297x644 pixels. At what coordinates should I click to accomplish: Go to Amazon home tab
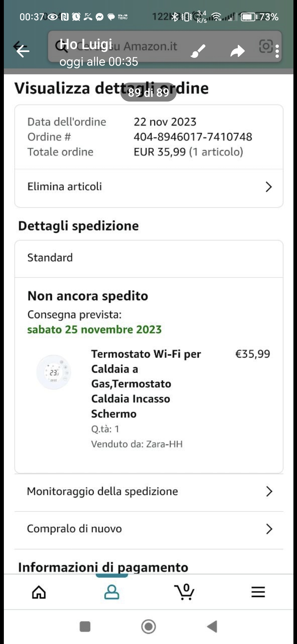[x=39, y=592]
